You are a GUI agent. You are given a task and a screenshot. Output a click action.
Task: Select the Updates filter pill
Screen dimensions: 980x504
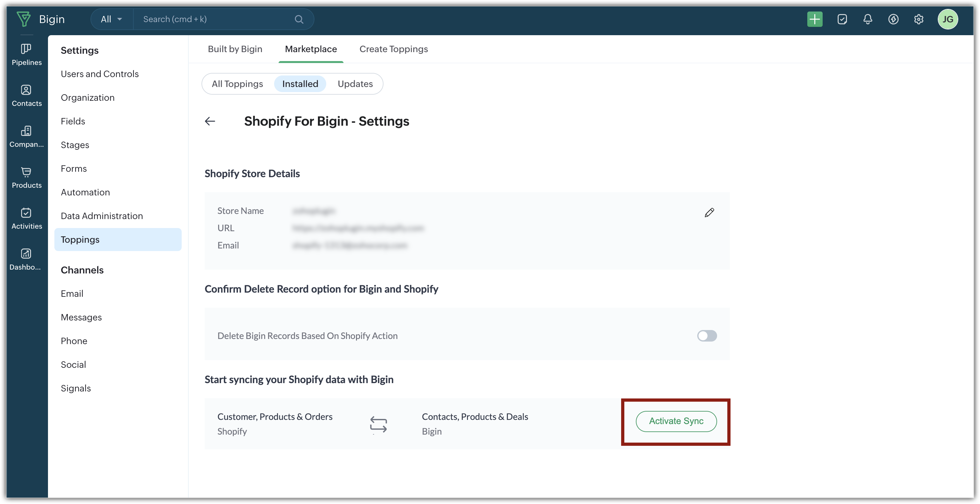355,84
